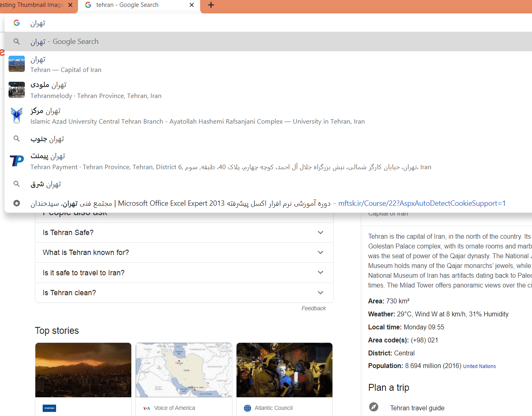Choose the Tehran — Capital of Iran suggestion
Viewport: 532px width, 416px height.
point(268,64)
